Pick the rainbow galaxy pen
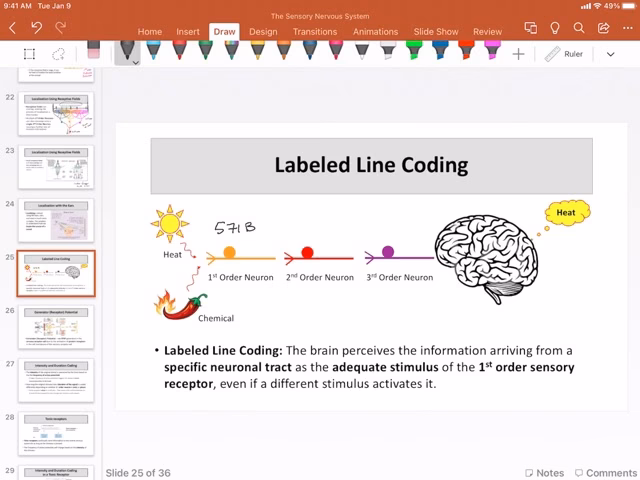640x480 pixels. 231,50
